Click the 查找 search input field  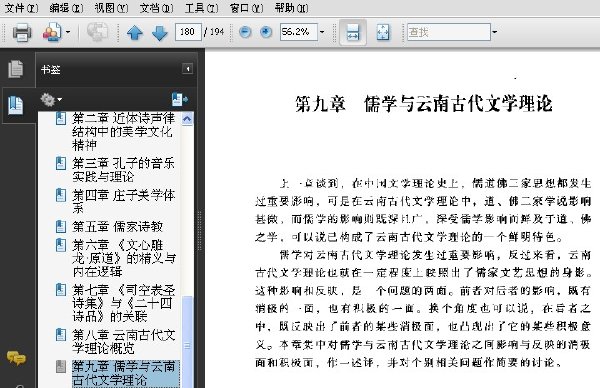(448, 32)
